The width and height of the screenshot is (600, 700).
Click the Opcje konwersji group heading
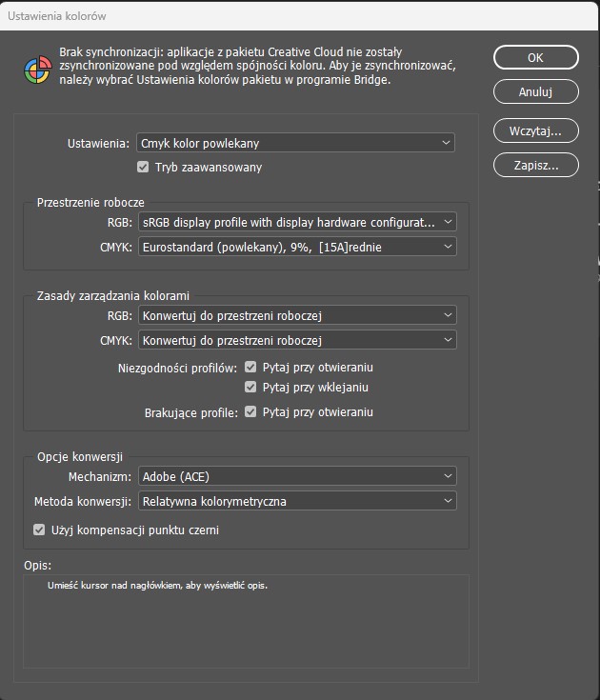coord(80,457)
